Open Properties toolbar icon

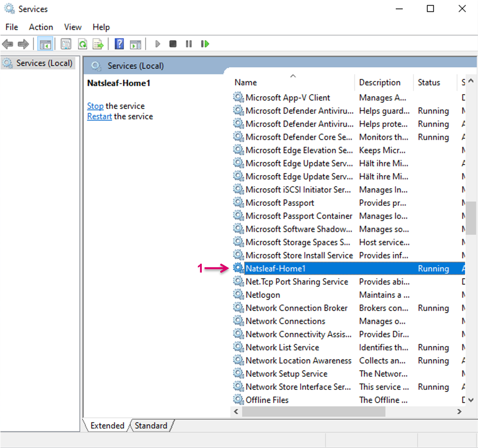[66, 44]
